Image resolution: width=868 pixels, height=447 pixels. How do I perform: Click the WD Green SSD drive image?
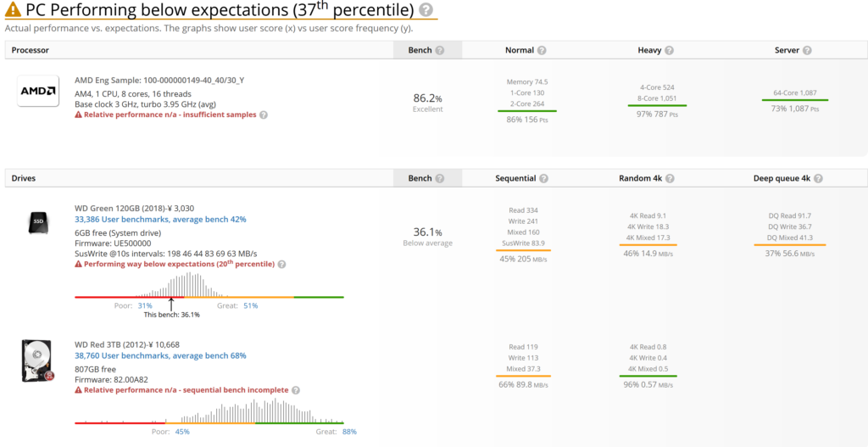click(x=36, y=222)
